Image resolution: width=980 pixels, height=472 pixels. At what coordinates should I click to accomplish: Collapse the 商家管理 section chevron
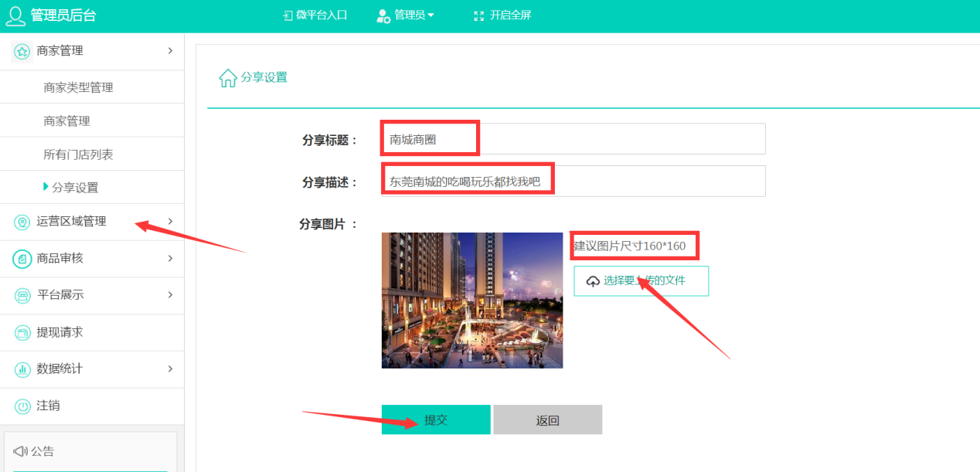click(170, 51)
